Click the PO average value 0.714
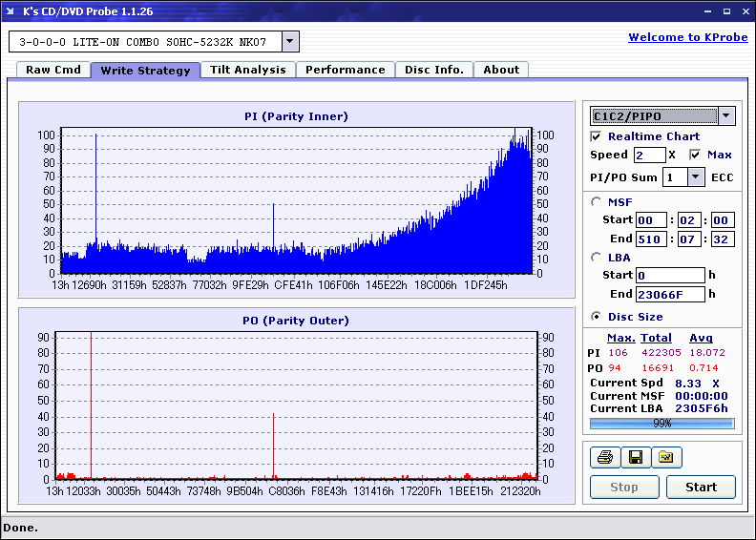The width and height of the screenshot is (756, 540). click(x=703, y=367)
